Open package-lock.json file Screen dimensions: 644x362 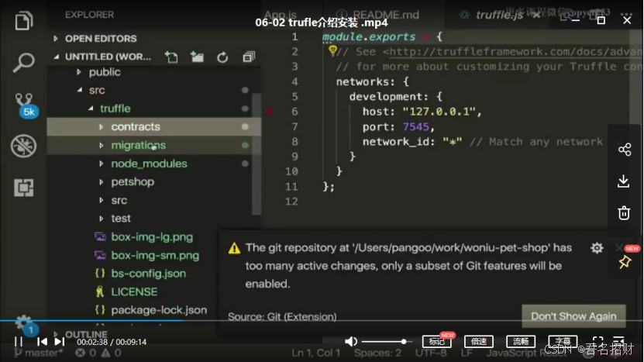(159, 310)
